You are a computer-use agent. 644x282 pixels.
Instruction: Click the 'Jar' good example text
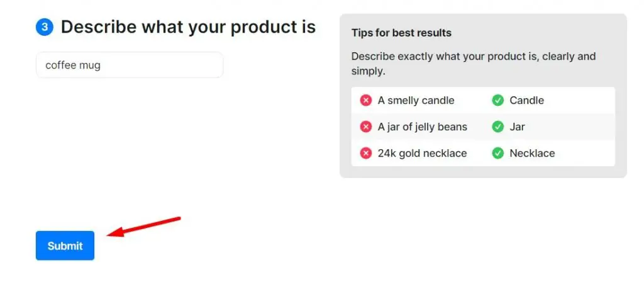click(517, 127)
